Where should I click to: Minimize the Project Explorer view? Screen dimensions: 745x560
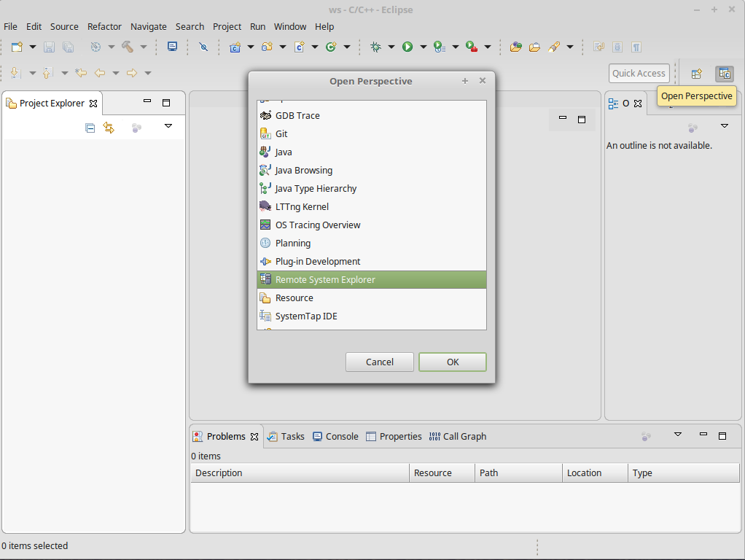147,101
